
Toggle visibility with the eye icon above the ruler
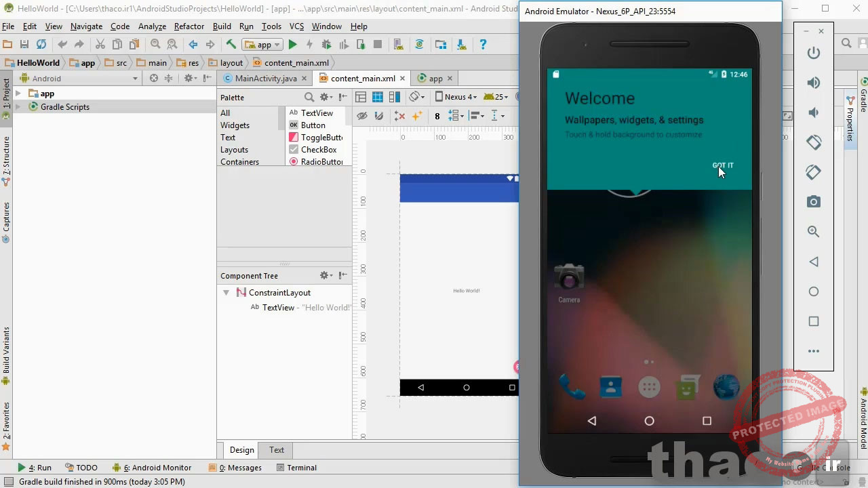click(363, 115)
